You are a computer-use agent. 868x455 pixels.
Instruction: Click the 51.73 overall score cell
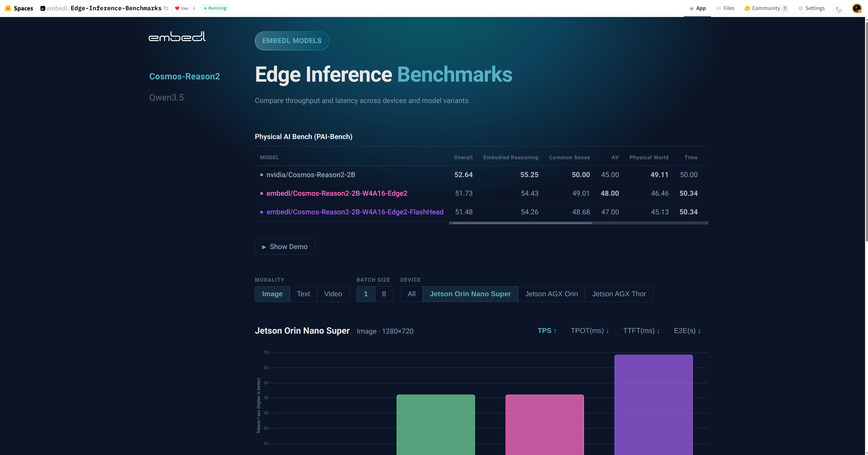click(x=464, y=193)
